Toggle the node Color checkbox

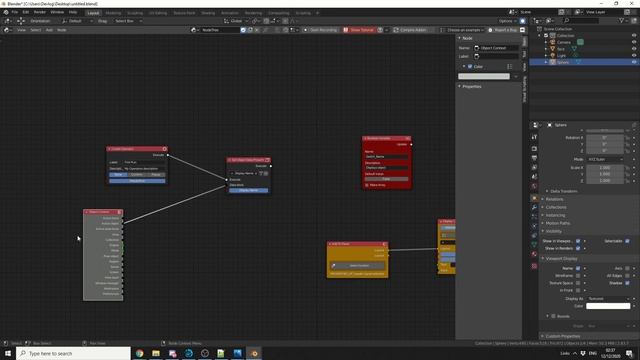470,67
